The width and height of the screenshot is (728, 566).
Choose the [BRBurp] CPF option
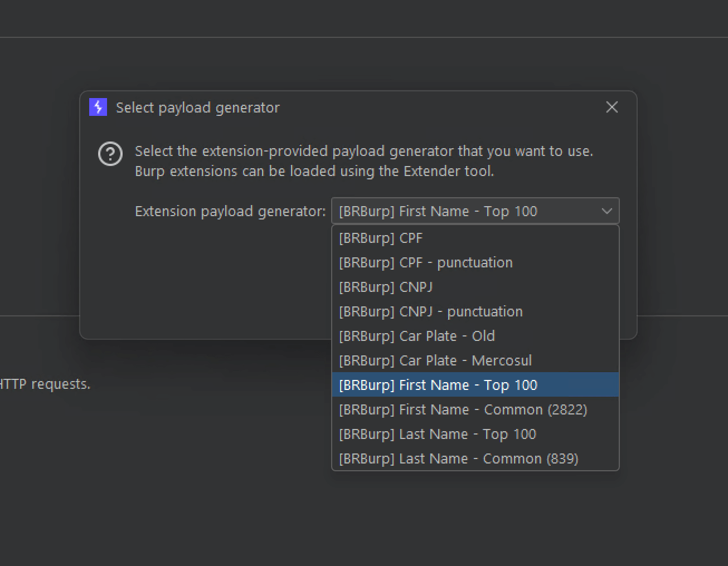[x=475, y=238]
